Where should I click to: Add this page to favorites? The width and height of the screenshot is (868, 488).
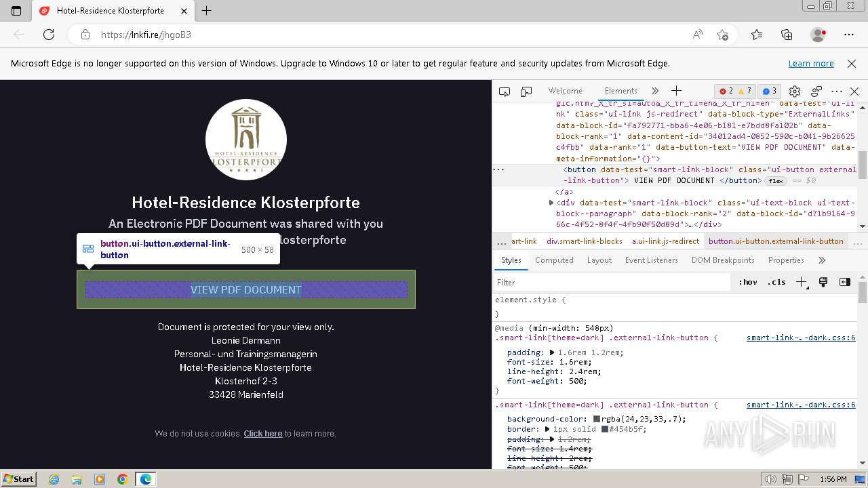[723, 35]
